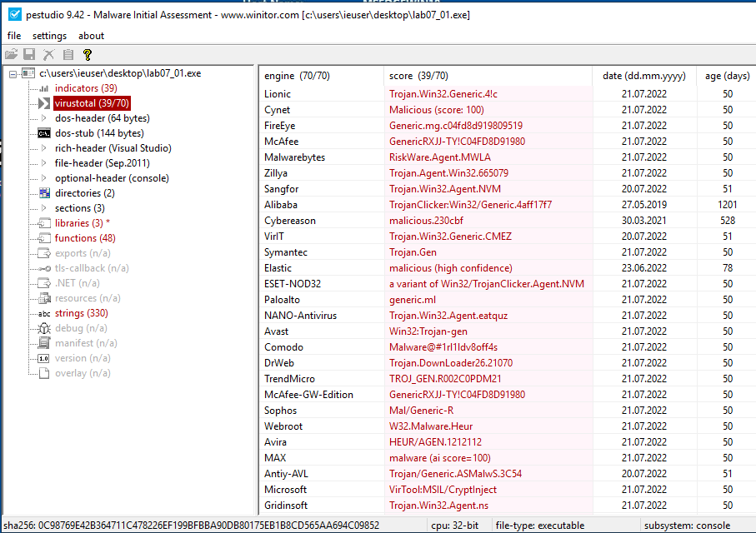Click the icon beside functions (48)
The image size is (756, 533).
pos(44,238)
